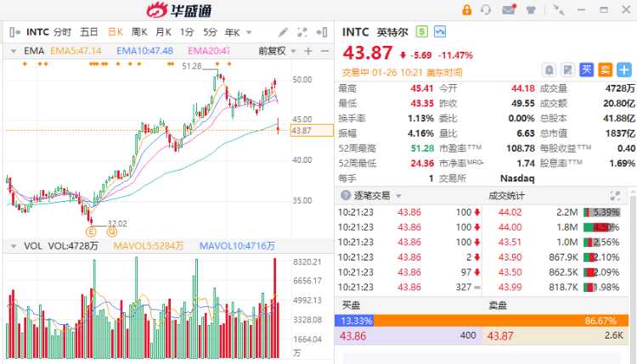Click the green S badge next to 英特尔
The height and width of the screenshot is (364, 637).
[421, 31]
